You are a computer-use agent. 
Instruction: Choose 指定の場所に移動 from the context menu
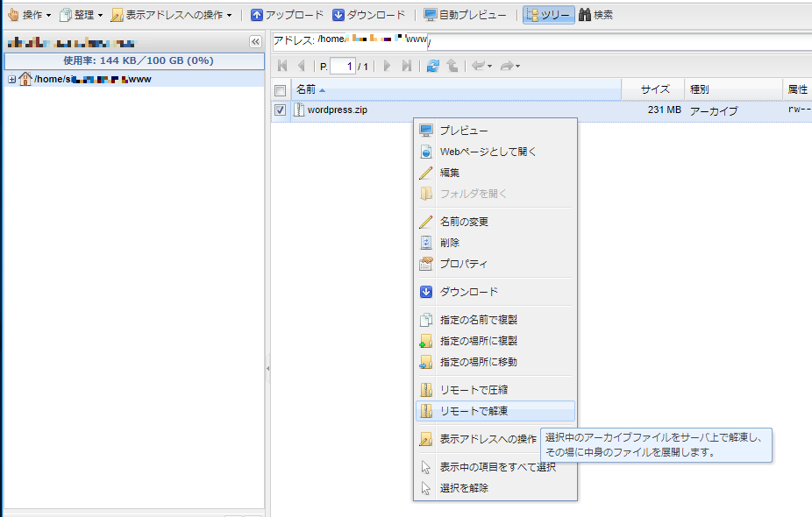point(495,362)
